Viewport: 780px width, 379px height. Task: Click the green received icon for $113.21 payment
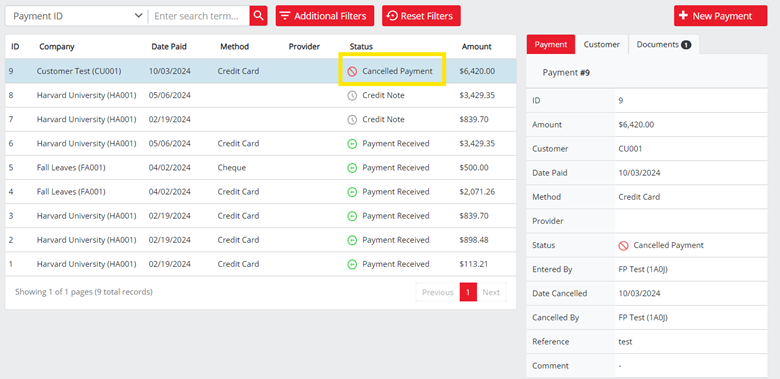click(352, 264)
